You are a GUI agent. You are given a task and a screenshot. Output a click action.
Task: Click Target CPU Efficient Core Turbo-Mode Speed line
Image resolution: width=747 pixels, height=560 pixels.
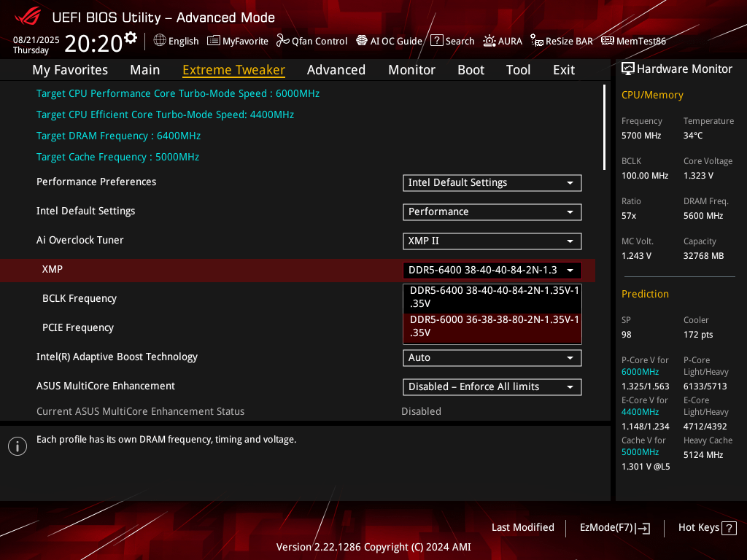tap(165, 114)
